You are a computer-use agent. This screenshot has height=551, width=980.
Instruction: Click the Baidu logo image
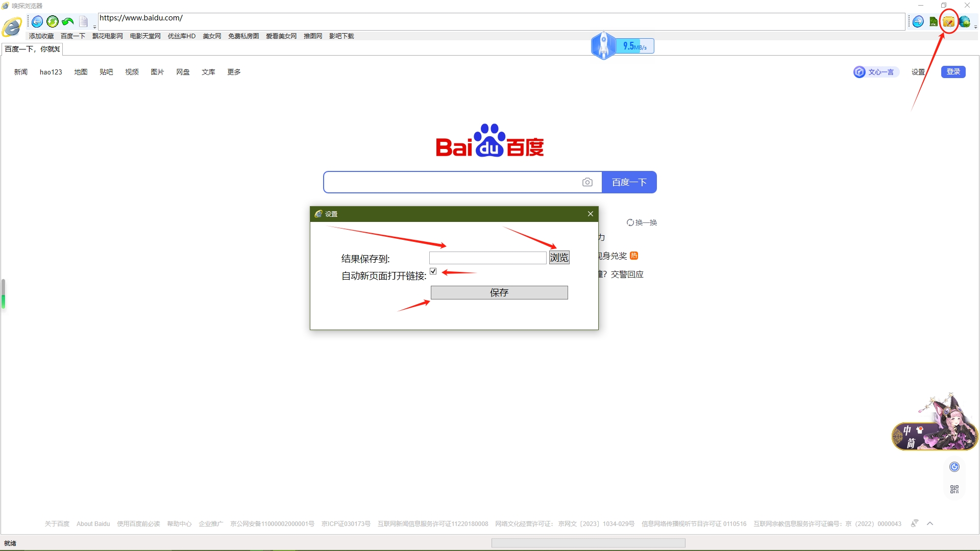pos(490,140)
